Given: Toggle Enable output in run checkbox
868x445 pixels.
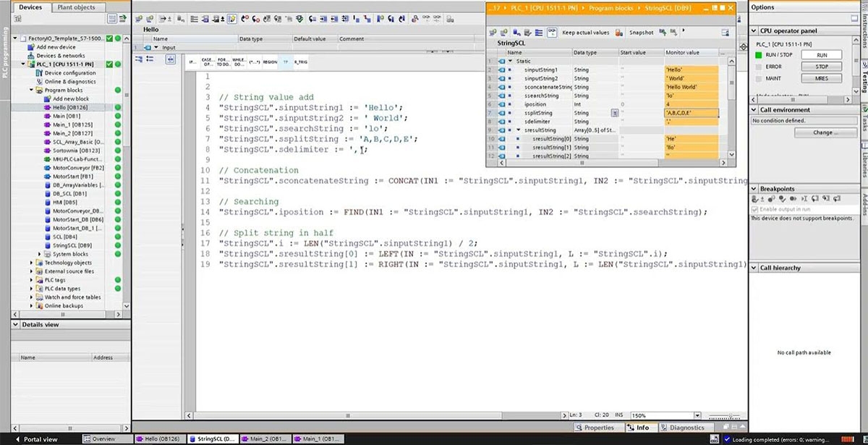Looking at the screenshot, I should 754,209.
